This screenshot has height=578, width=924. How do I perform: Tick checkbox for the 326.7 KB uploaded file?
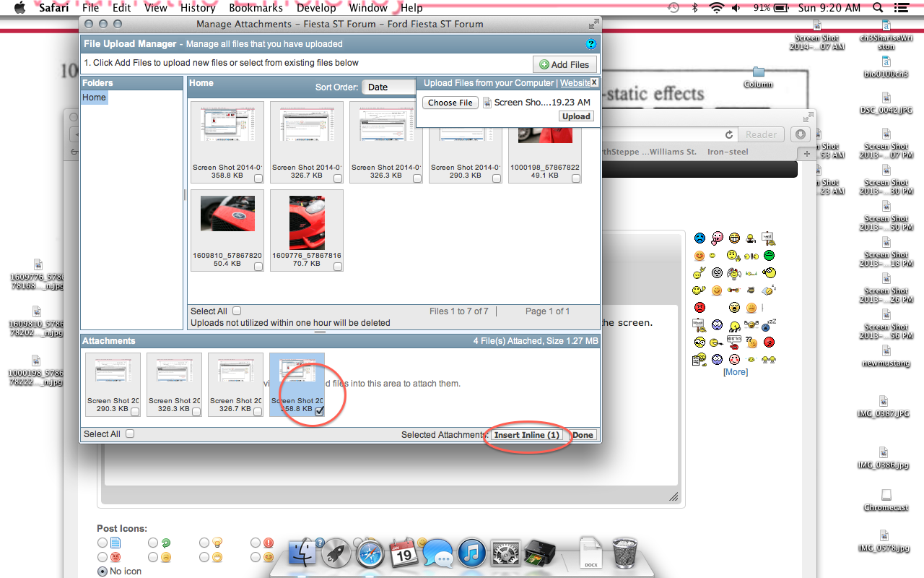[x=338, y=178]
